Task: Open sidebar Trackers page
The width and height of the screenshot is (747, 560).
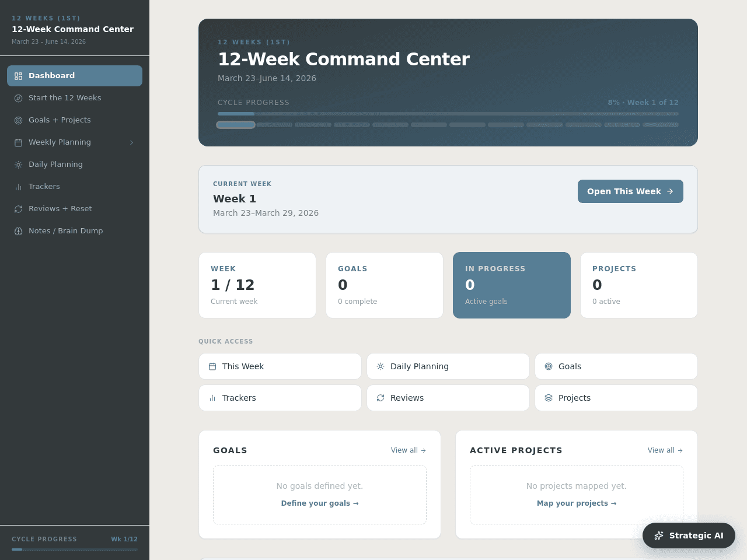Action: coord(75,187)
